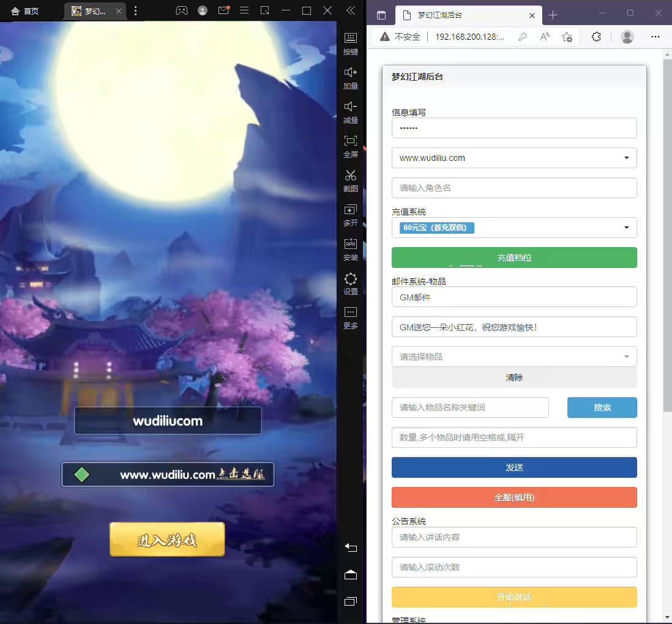
Task: Click the 不安全 security warning indicator
Action: [400, 37]
